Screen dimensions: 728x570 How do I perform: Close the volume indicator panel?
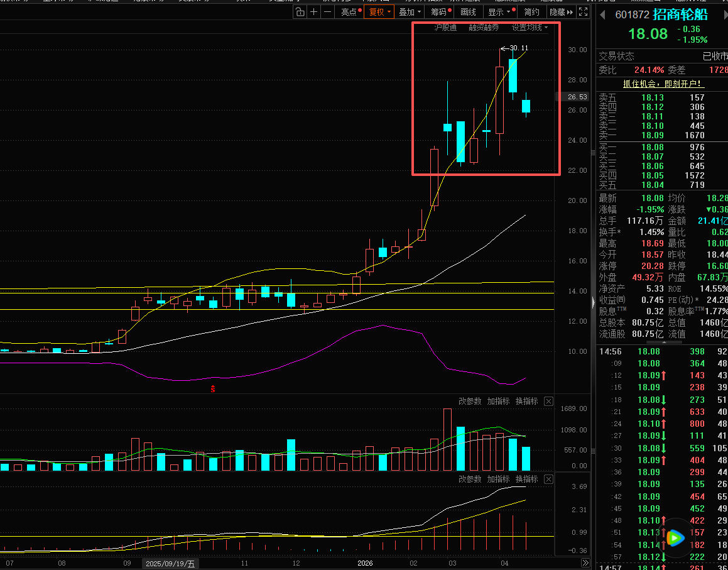pos(548,401)
